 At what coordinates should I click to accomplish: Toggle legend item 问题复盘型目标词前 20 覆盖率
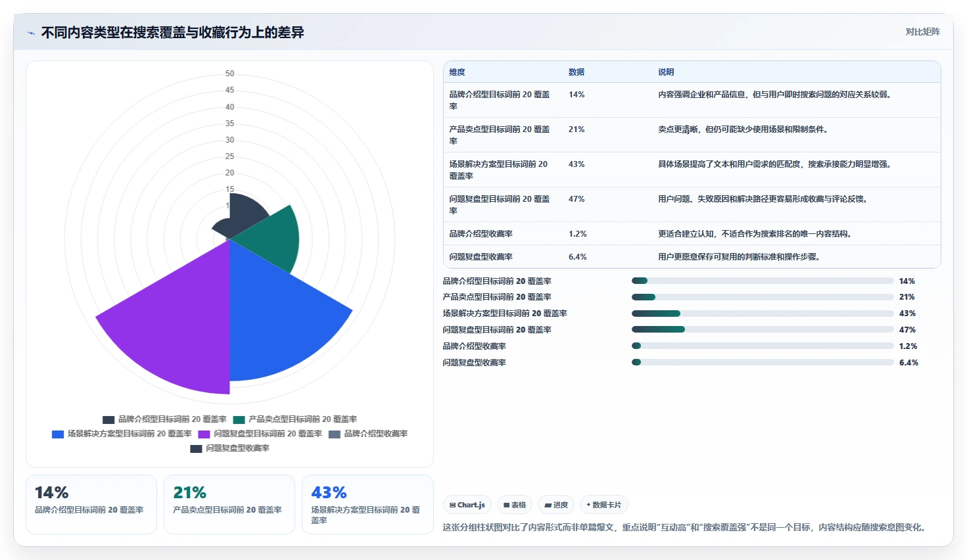[260, 434]
